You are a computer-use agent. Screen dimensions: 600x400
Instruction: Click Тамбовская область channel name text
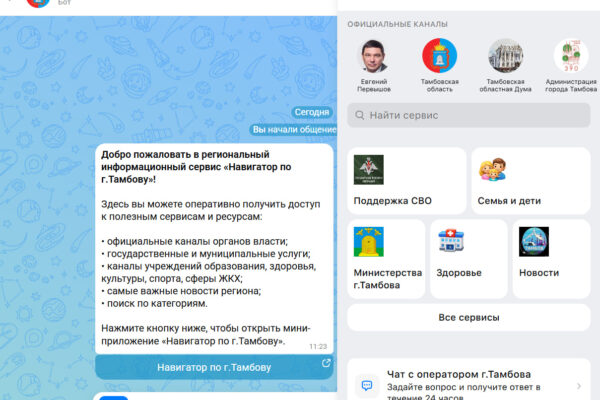439,85
